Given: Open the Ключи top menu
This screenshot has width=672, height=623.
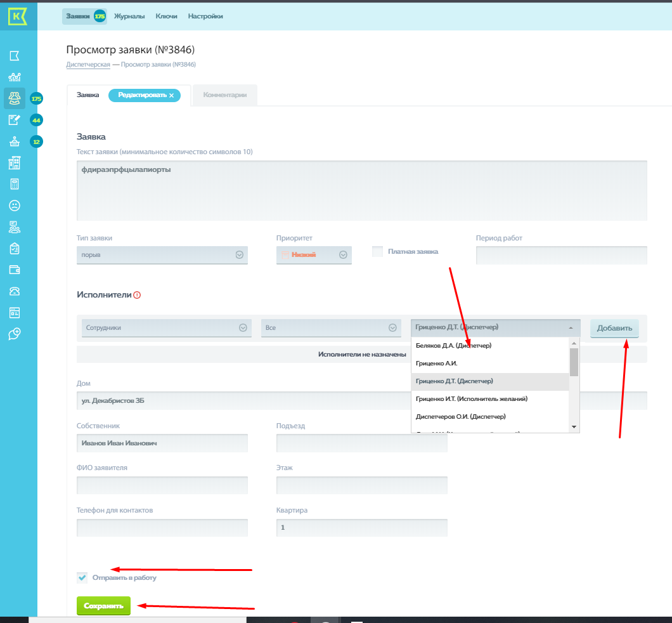Looking at the screenshot, I should pos(166,16).
